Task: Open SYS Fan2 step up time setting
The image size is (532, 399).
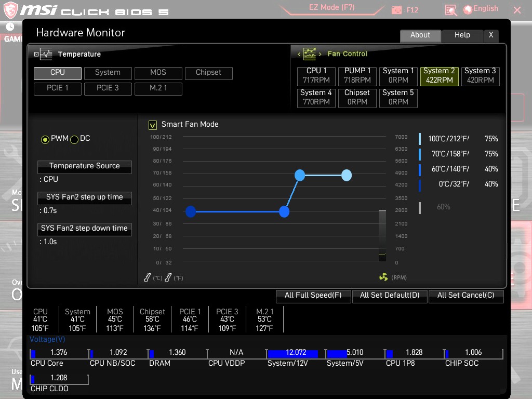Action: pyautogui.click(x=85, y=198)
